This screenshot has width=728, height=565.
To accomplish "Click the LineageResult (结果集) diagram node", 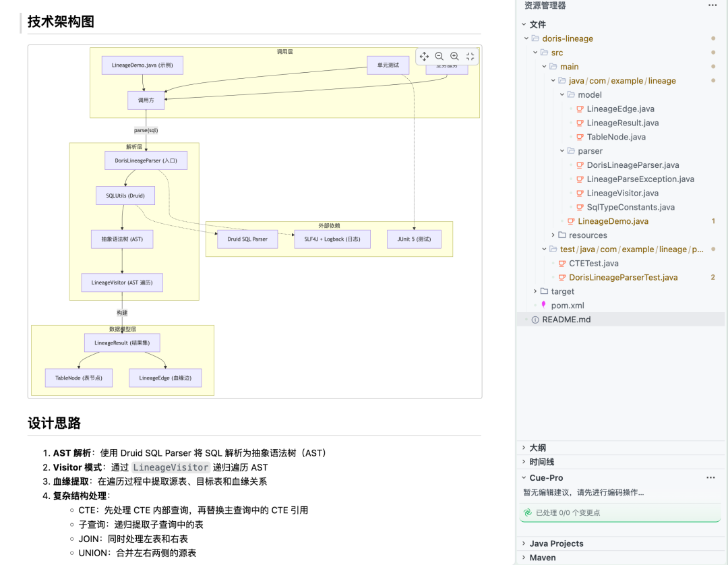I will pyautogui.click(x=122, y=343).
